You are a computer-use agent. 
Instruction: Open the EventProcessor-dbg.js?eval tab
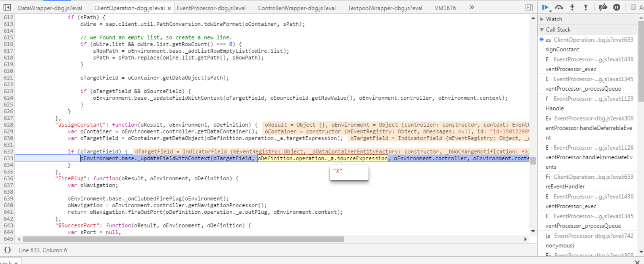point(211,8)
